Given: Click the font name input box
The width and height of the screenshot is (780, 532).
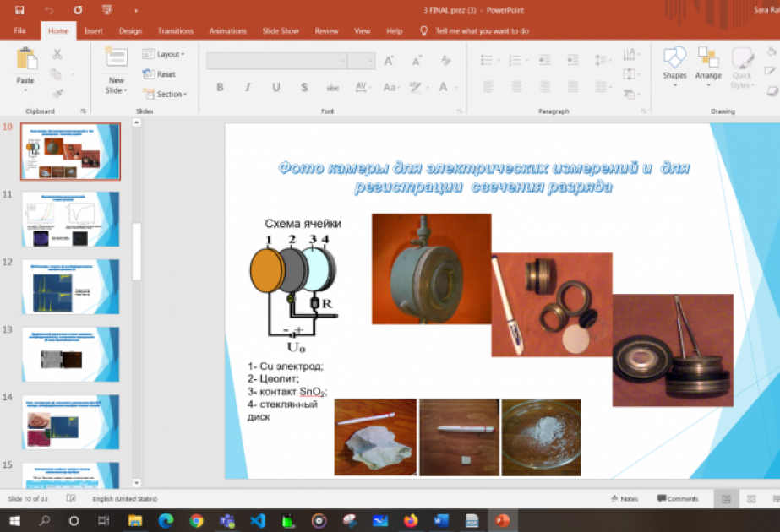Looking at the screenshot, I should point(276,61).
